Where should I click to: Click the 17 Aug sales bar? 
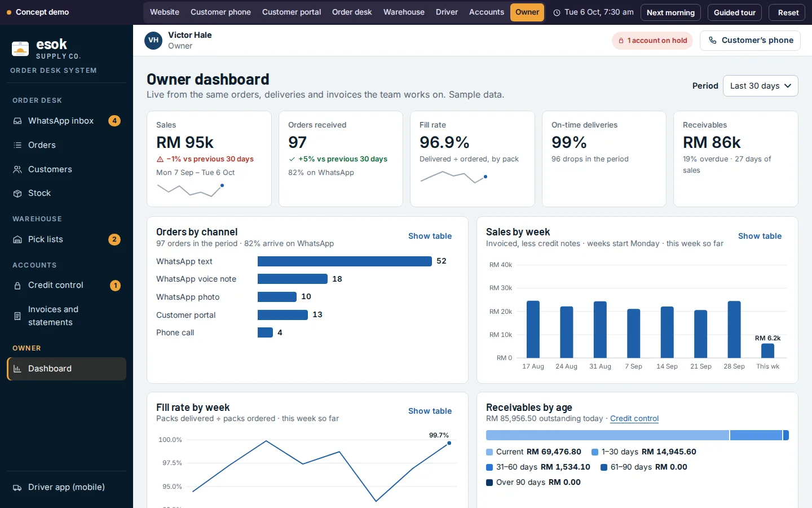533,329
